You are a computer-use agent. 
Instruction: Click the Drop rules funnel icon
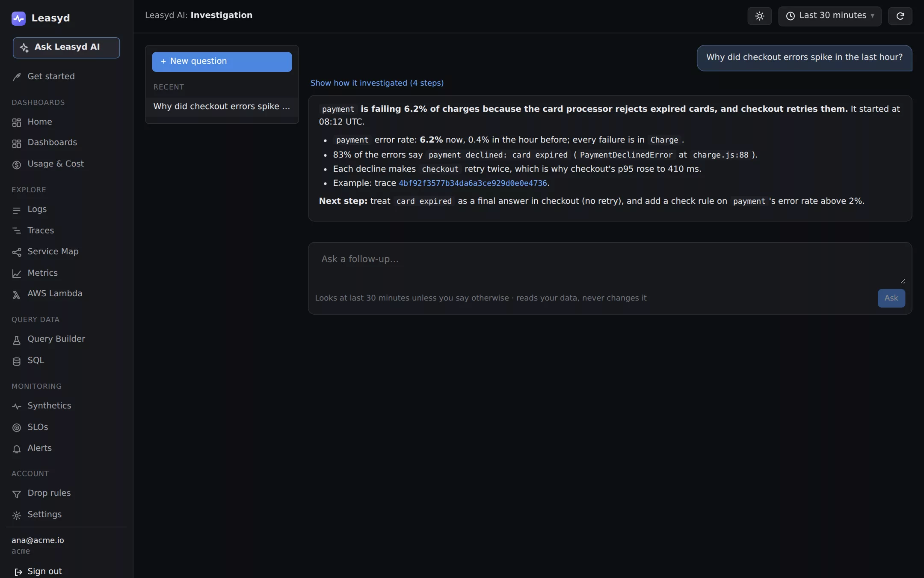coord(17,494)
